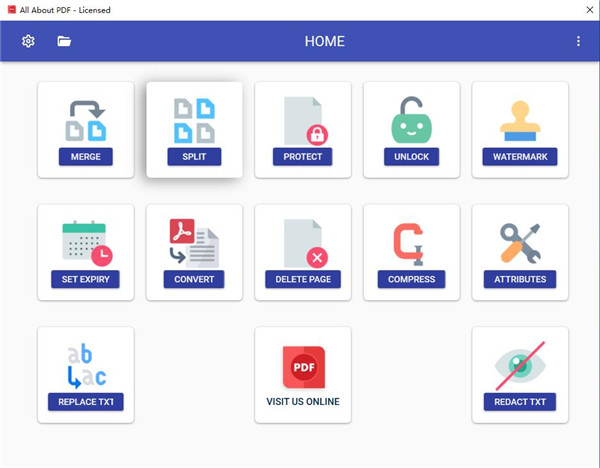600x468 pixels.
Task: Open the Redact Txt eye icon
Action: coord(520,365)
